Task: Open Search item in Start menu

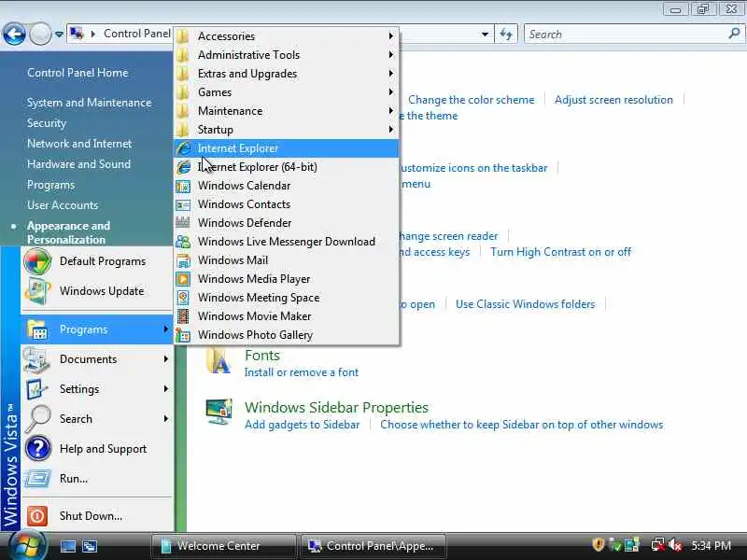Action: click(97, 419)
